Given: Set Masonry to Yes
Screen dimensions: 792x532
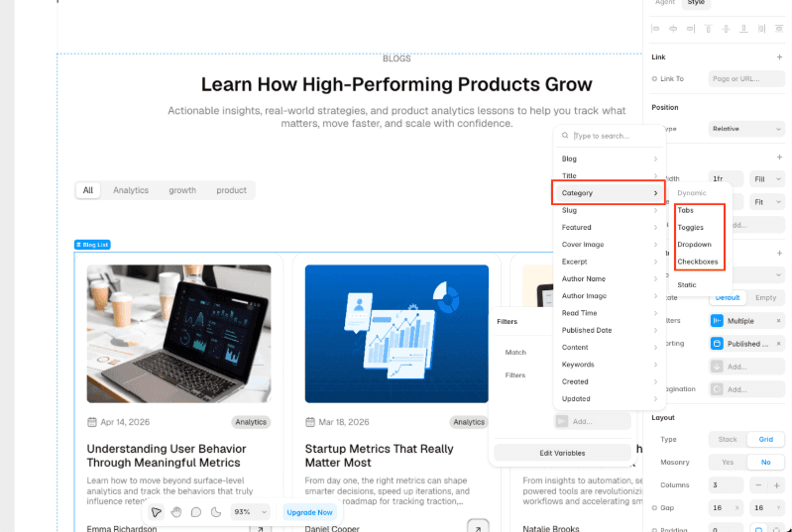Looking at the screenshot, I should click(x=728, y=462).
